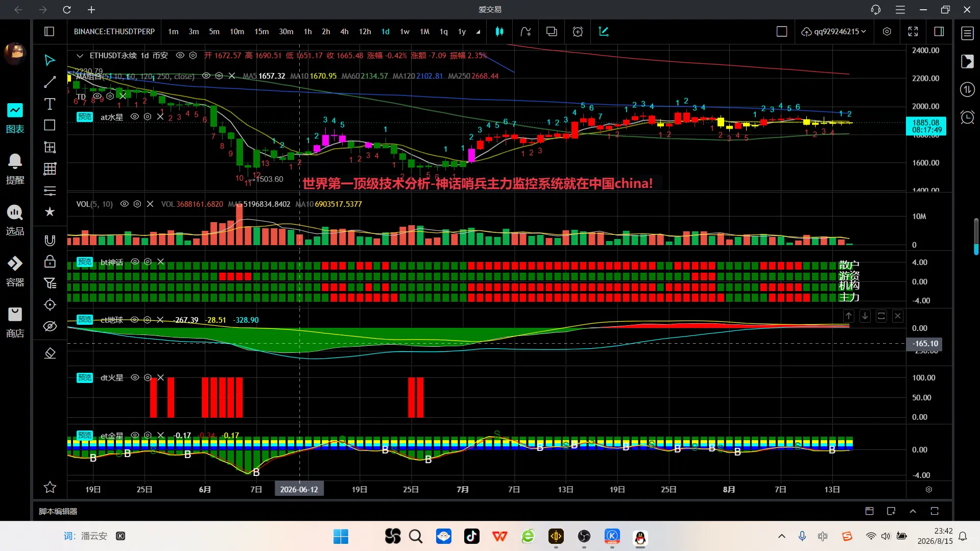Toggle visibility of VOL indicator
980x551 pixels.
coord(125,204)
